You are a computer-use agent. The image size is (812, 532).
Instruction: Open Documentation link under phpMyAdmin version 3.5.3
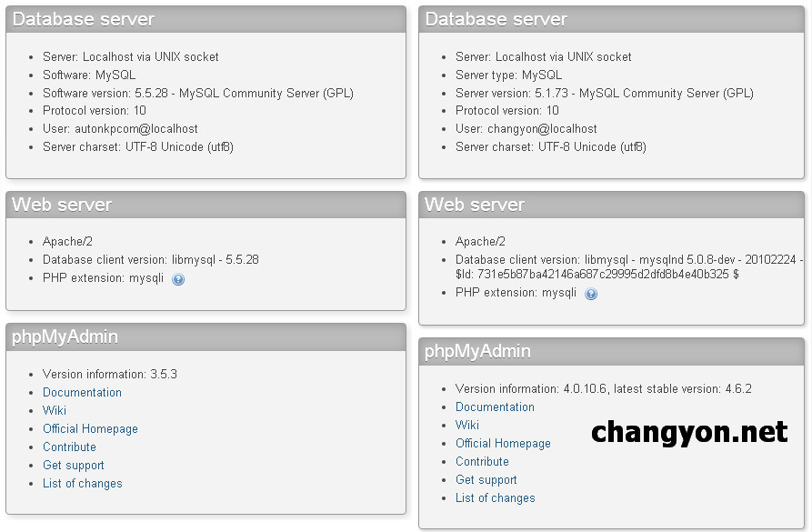point(82,392)
